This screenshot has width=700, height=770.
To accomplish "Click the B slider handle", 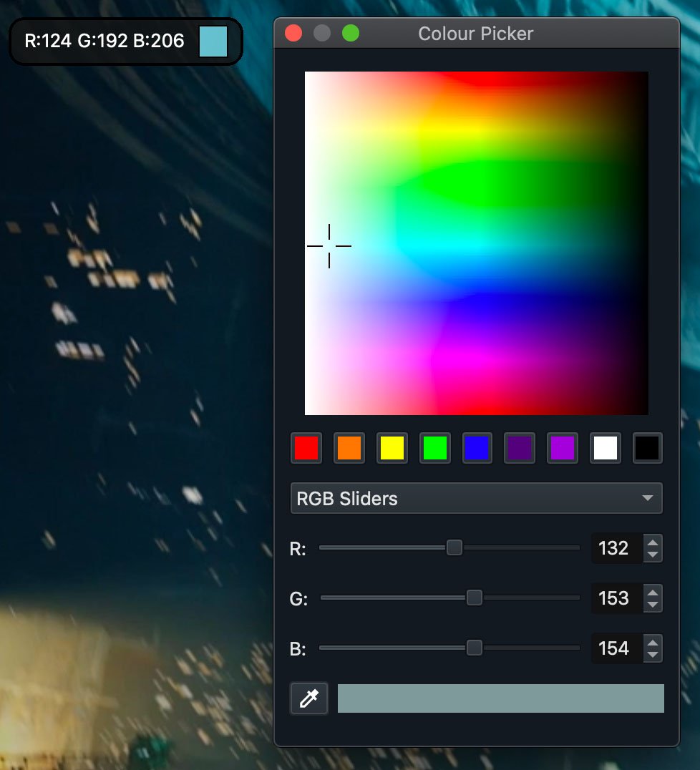I will [x=474, y=648].
